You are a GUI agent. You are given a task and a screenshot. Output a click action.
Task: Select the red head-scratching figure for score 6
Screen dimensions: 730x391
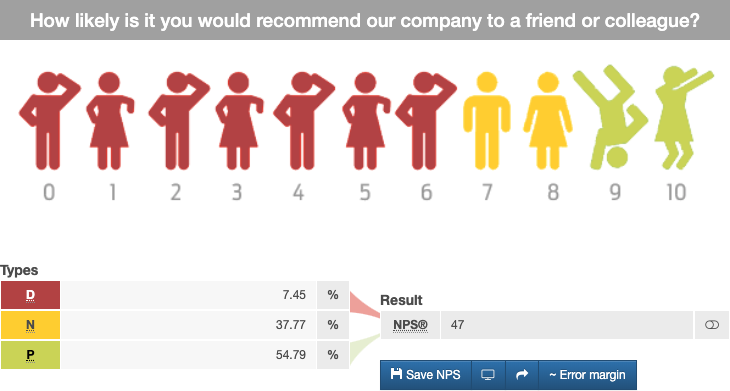426,121
